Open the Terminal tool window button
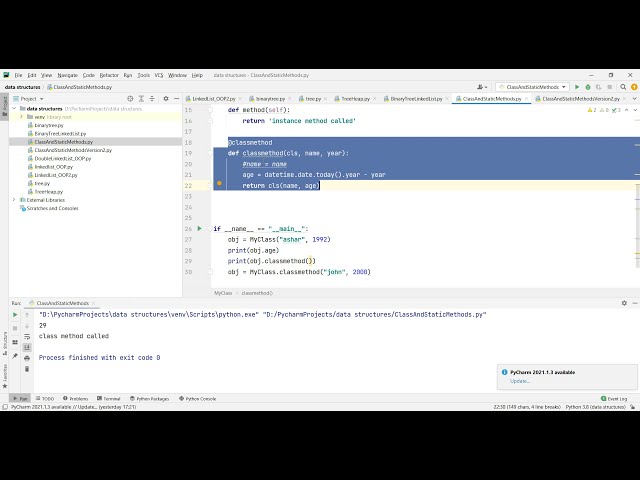This screenshot has height=480, width=640. (x=110, y=398)
